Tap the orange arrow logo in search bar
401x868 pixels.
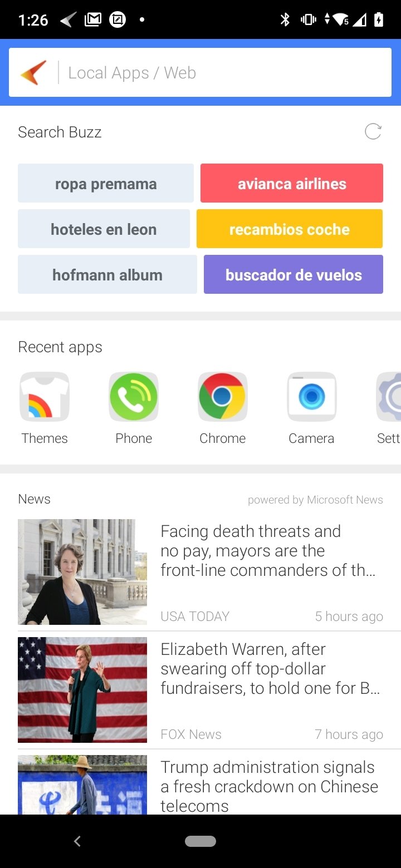coord(33,73)
